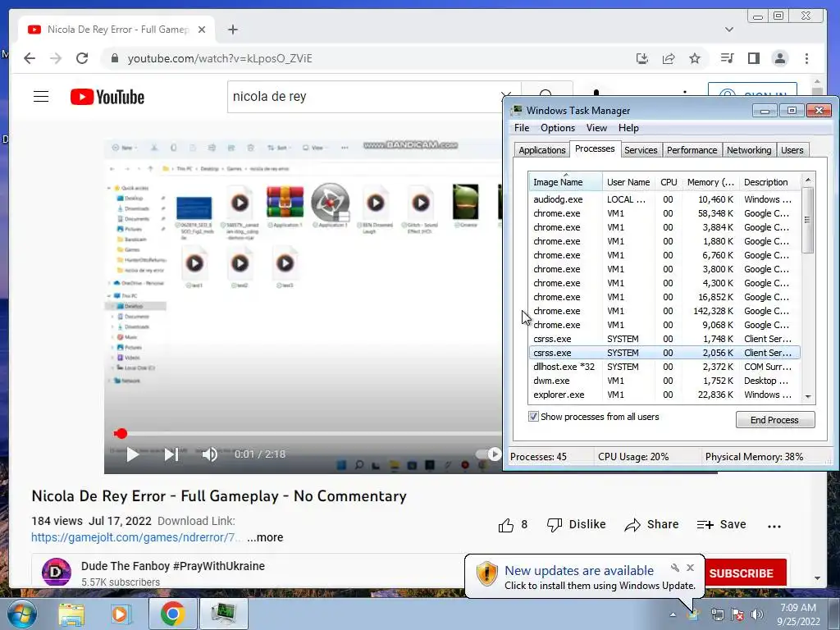Expand description with ...more

[x=265, y=537]
